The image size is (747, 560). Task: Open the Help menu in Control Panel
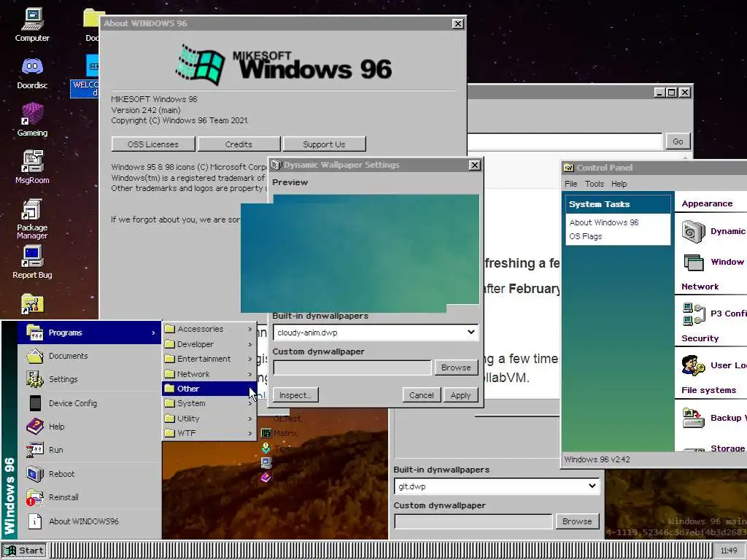pos(619,184)
